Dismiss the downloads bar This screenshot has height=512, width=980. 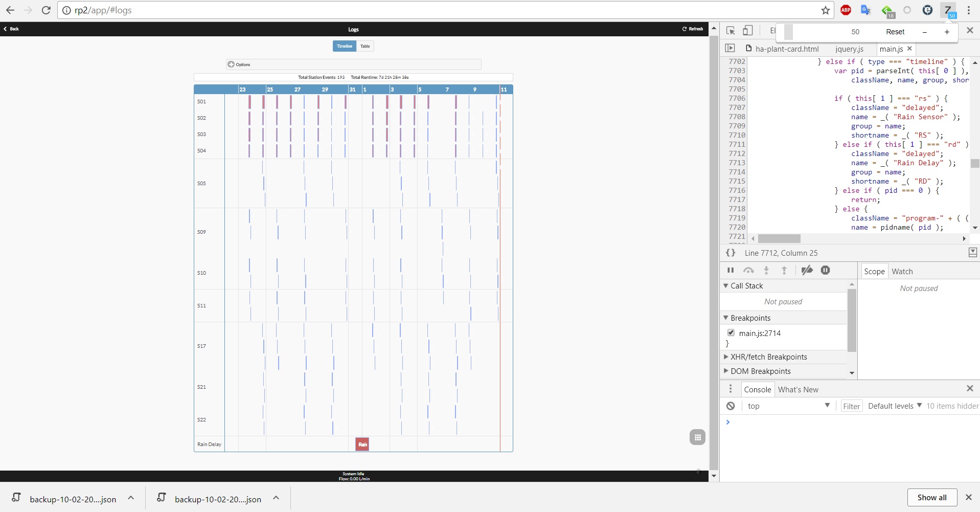968,497
